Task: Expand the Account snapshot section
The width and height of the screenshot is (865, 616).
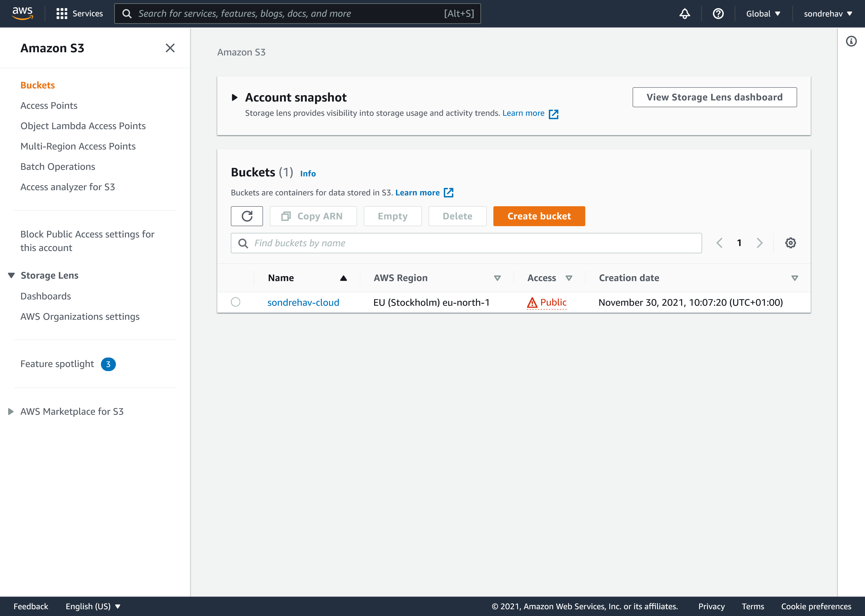Action: coord(235,97)
